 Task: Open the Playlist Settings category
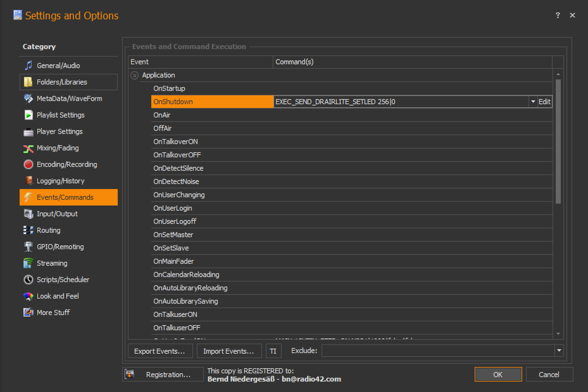click(60, 115)
